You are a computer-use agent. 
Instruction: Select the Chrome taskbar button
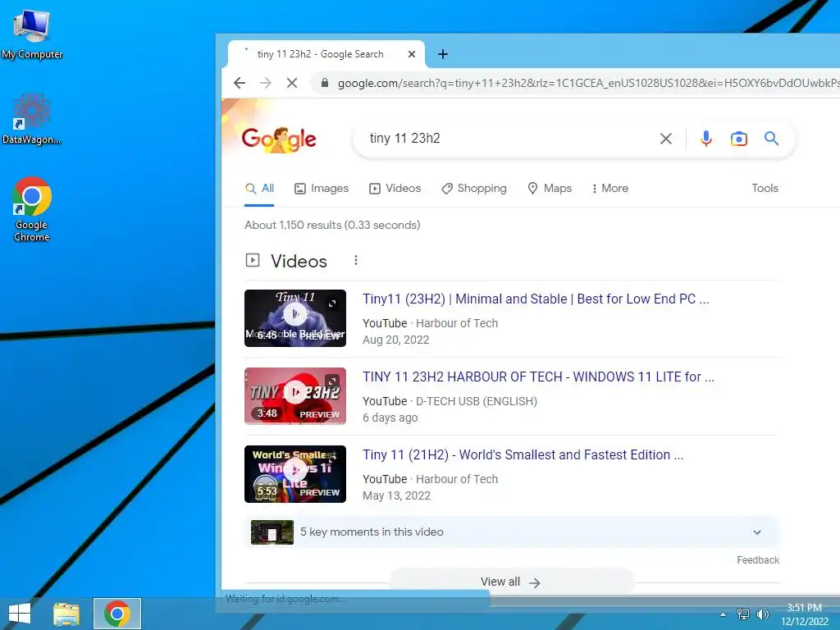[x=116, y=614]
